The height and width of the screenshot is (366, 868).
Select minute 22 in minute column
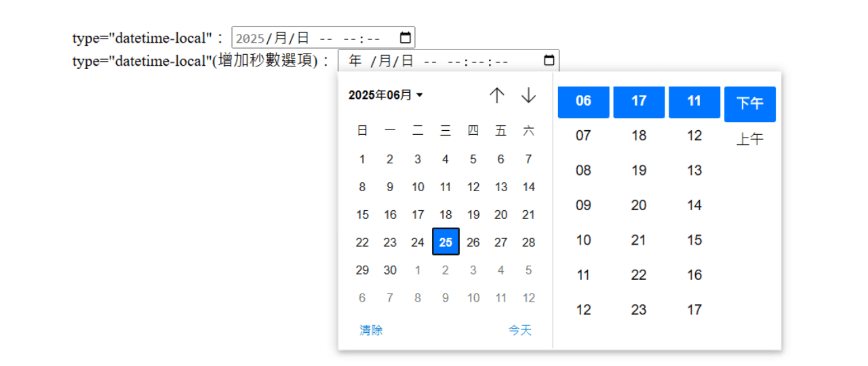coord(639,274)
